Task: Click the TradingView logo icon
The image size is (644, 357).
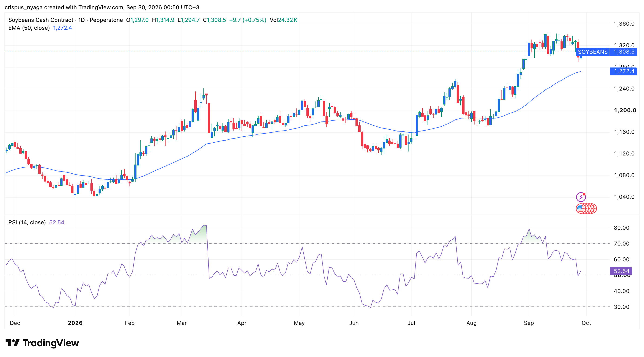Action: tap(13, 343)
